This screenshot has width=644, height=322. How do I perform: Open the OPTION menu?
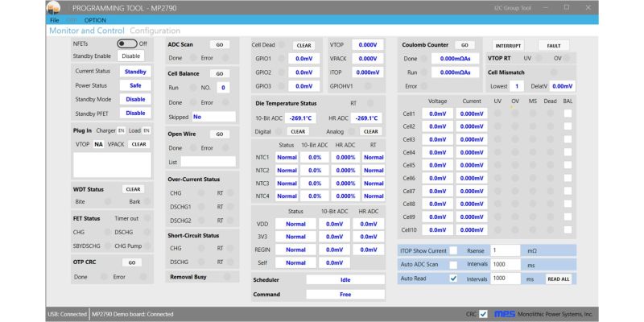95,20
